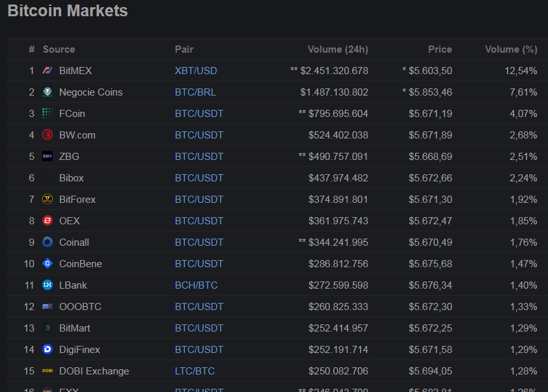Click the $5.603,50 price value

430,70
